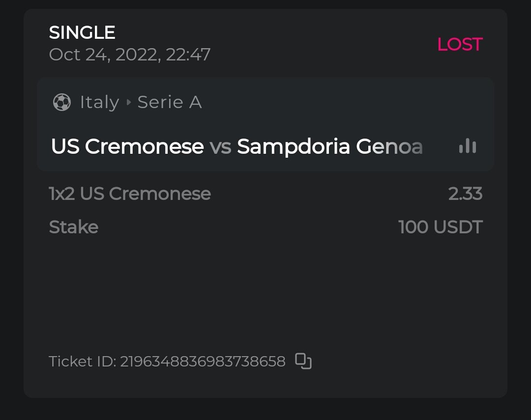This screenshot has height=420, width=531.
Task: Click the soccer ball sport icon
Action: [62, 102]
